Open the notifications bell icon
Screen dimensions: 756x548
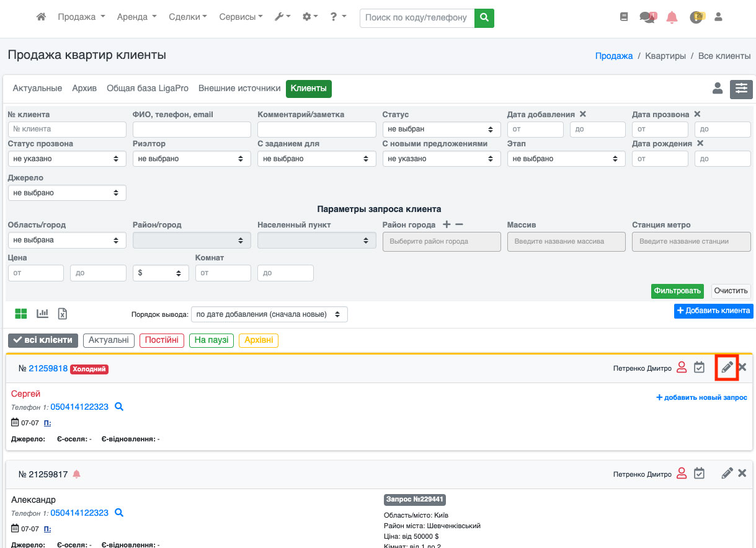[672, 17]
